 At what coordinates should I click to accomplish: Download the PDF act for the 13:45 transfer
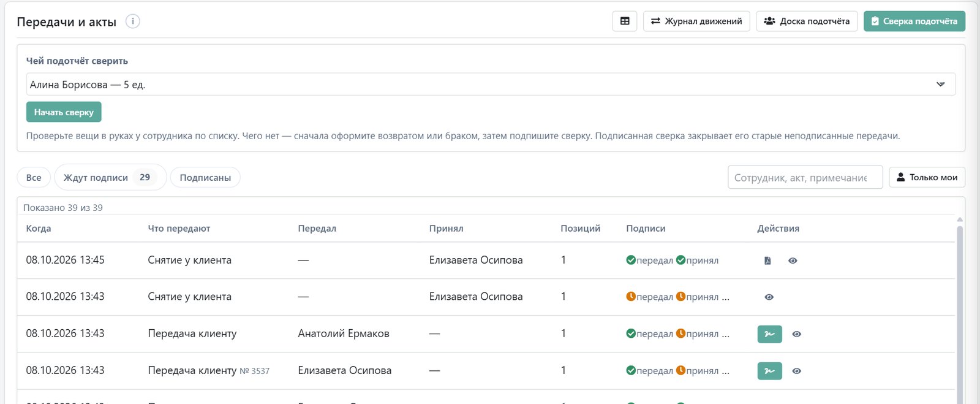point(767,261)
